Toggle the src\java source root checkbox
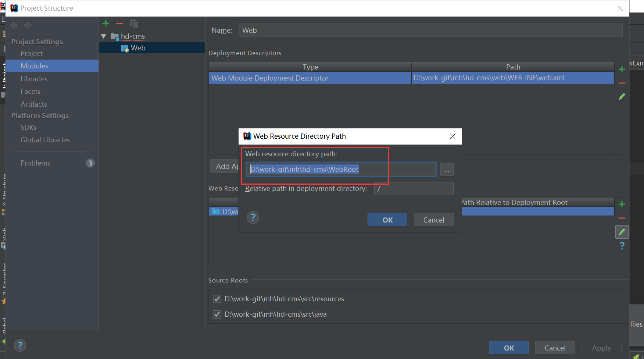The image size is (644, 359). (217, 314)
